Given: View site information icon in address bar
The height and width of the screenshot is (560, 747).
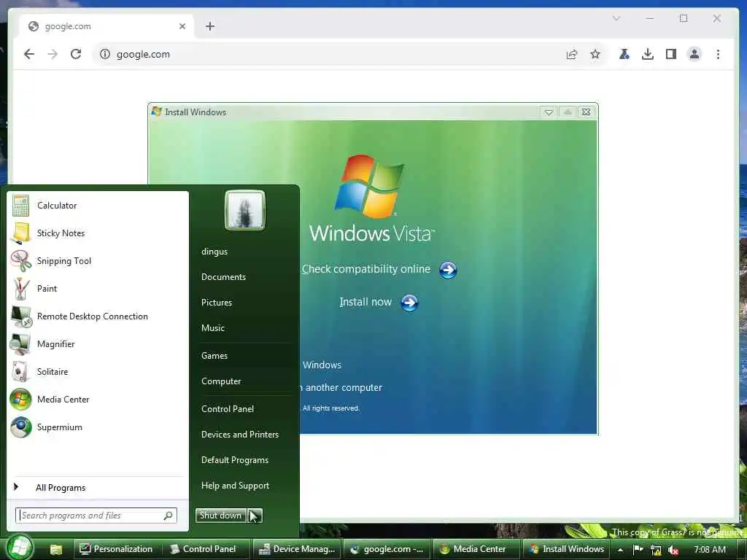Looking at the screenshot, I should [x=105, y=54].
